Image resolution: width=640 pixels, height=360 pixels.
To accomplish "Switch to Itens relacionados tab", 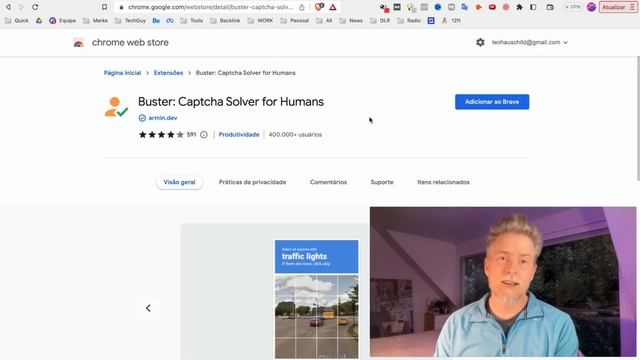I will pyautogui.click(x=443, y=182).
